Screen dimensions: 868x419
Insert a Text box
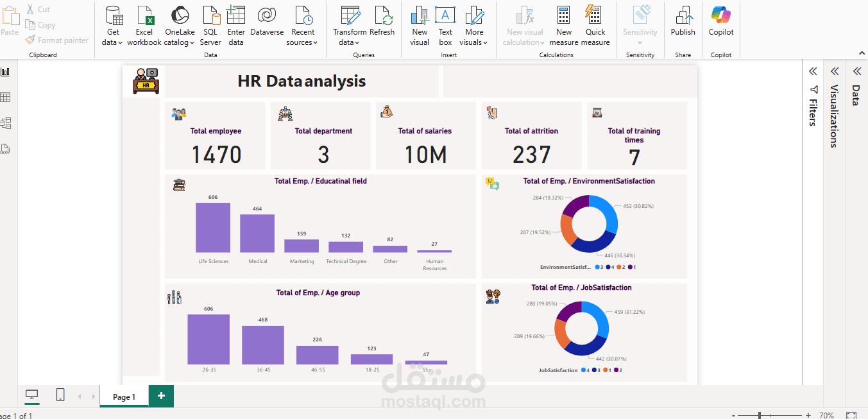pyautogui.click(x=445, y=26)
